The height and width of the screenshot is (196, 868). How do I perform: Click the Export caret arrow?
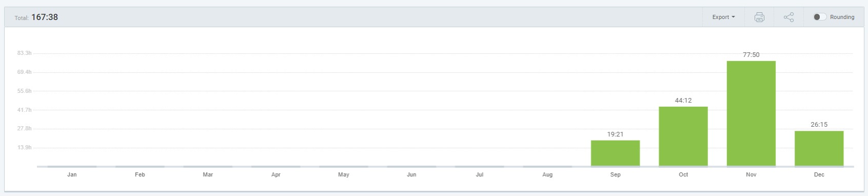[733, 17]
